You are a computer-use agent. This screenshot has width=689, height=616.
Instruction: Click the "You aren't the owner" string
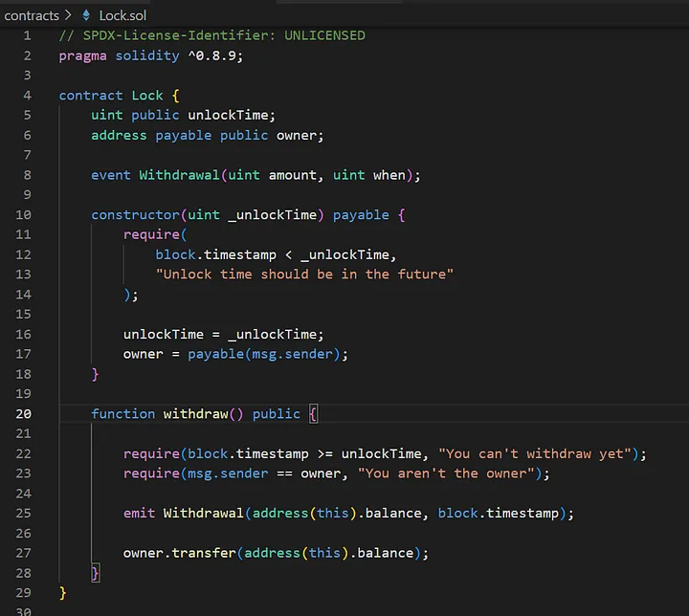coord(446,473)
